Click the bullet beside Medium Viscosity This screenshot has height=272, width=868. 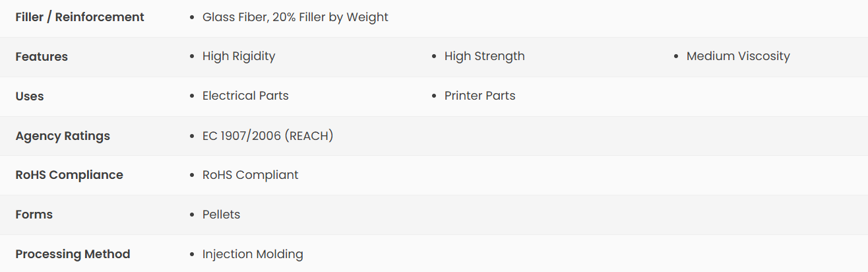[675, 57]
